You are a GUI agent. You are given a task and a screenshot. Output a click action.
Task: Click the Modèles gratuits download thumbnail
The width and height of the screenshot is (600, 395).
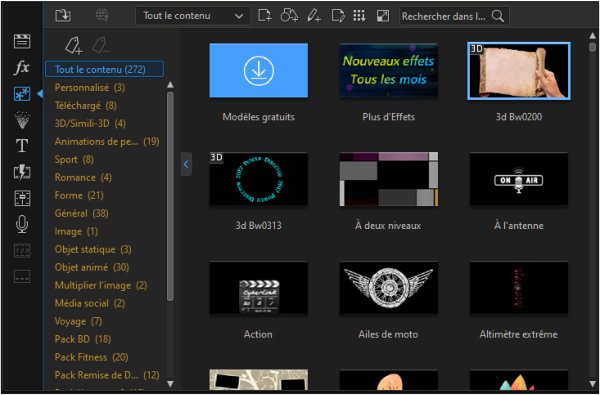[259, 70]
